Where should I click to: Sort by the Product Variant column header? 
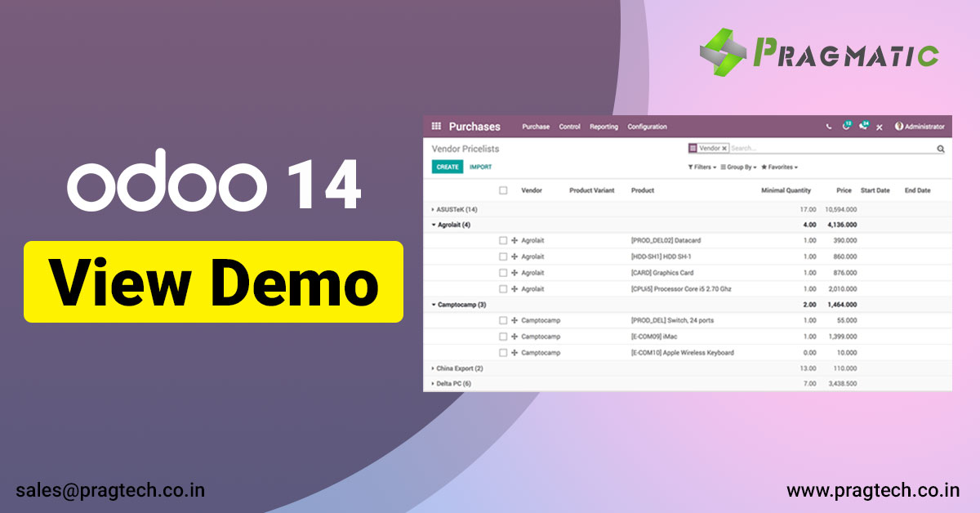592,190
